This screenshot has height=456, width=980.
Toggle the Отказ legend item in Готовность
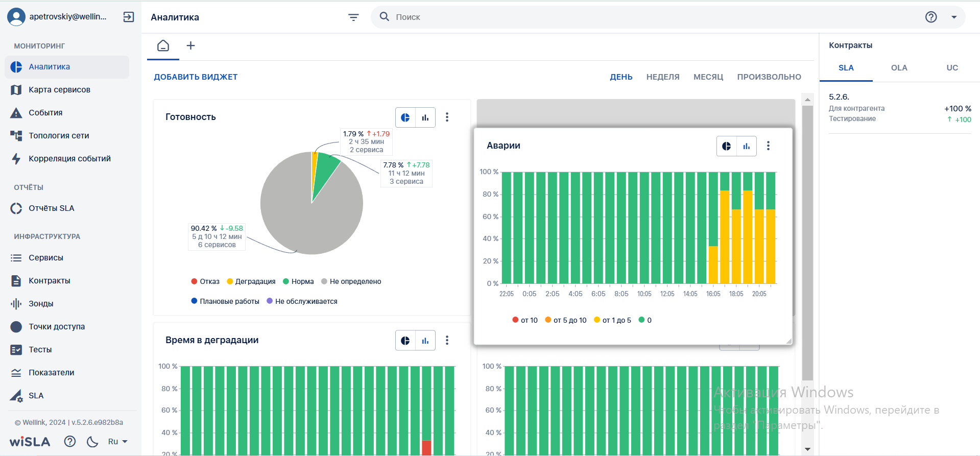pos(205,281)
